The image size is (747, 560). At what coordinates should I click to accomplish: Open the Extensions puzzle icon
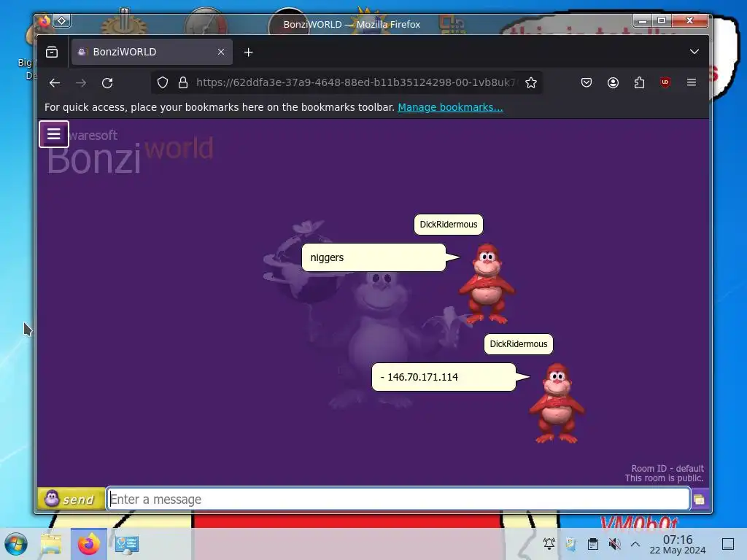639,83
